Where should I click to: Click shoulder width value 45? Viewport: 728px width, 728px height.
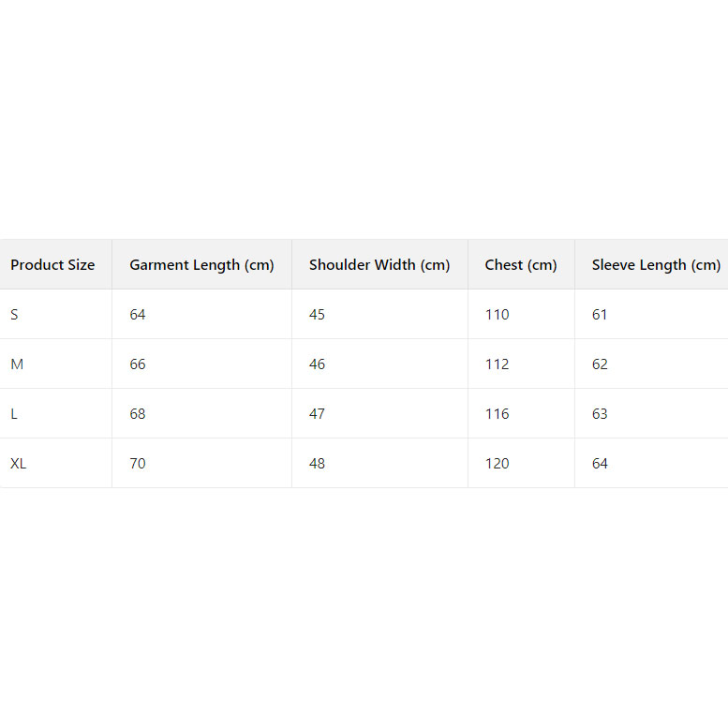pyautogui.click(x=318, y=315)
